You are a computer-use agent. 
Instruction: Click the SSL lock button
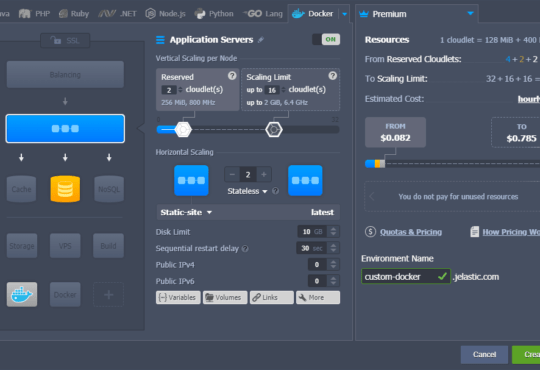[x=65, y=41]
